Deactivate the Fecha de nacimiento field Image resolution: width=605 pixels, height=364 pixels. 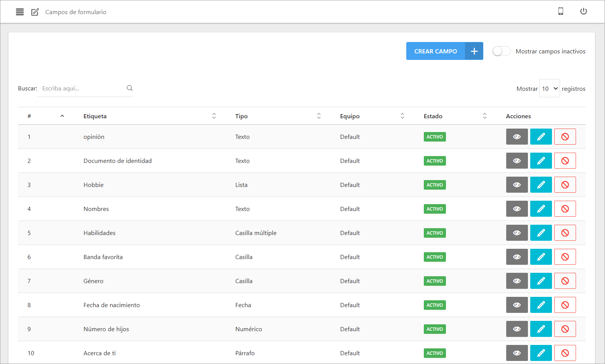(x=565, y=305)
